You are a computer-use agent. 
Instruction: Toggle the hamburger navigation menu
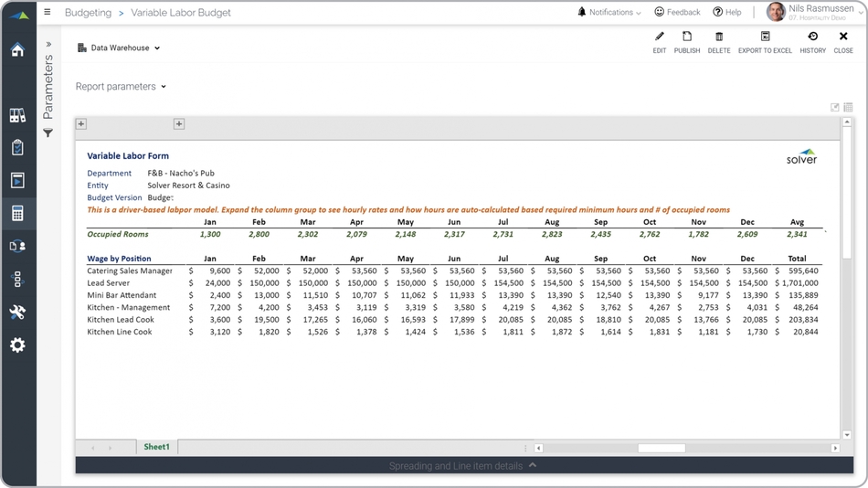coord(48,13)
